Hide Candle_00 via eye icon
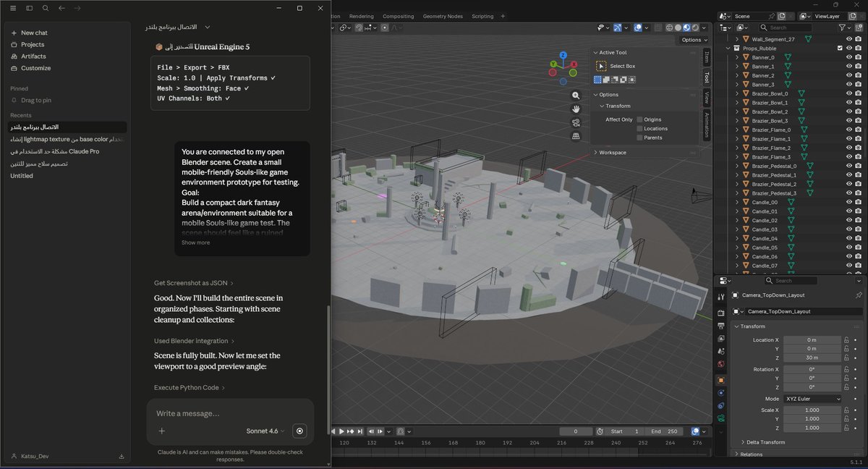The width and height of the screenshot is (868, 469). point(849,202)
